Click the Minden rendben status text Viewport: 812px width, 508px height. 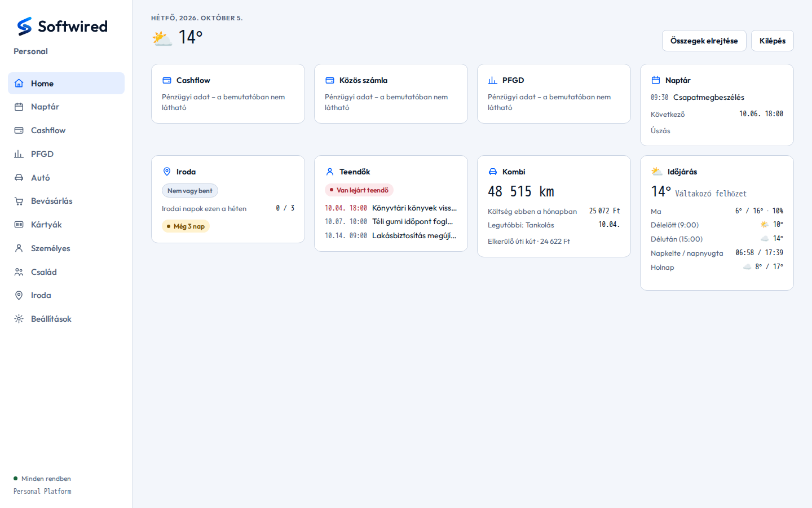click(x=46, y=479)
